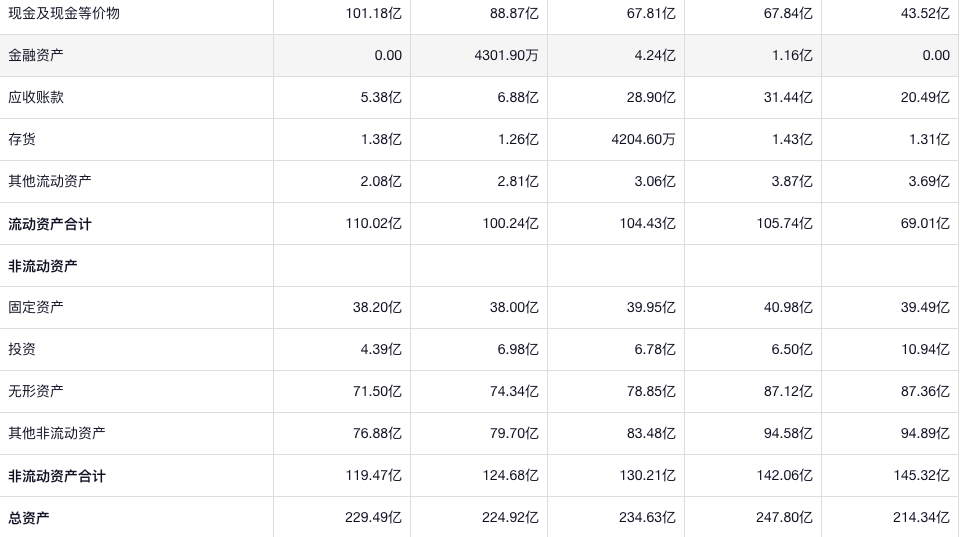The height and width of the screenshot is (537, 962).
Task: Select the 流动资产合计 row header
Action: pyautogui.click(x=50, y=224)
